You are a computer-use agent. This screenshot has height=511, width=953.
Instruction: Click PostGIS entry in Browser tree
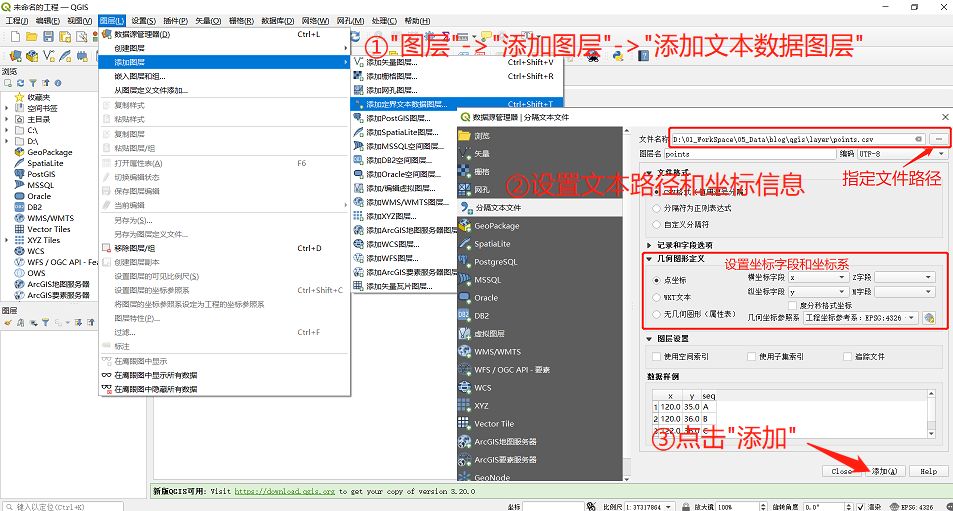click(x=41, y=174)
